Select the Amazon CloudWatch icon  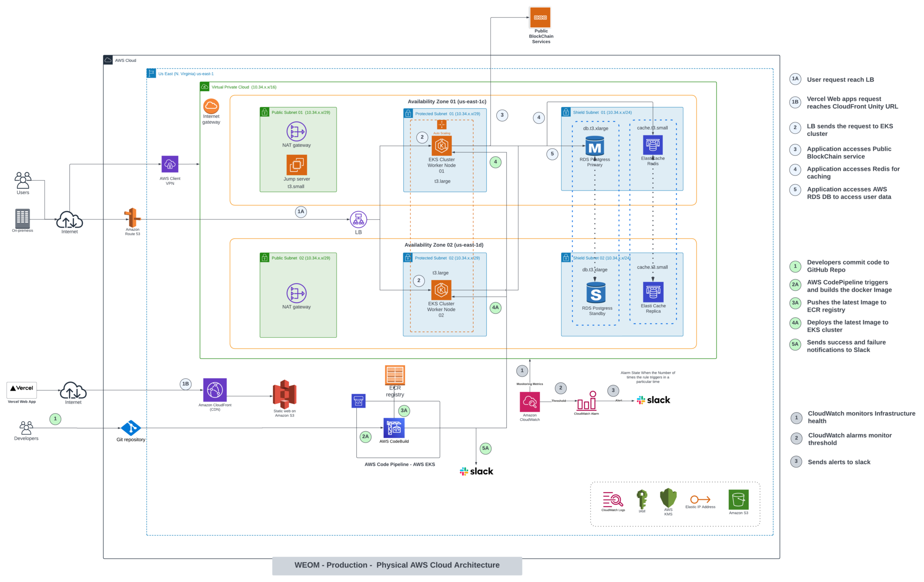click(530, 401)
